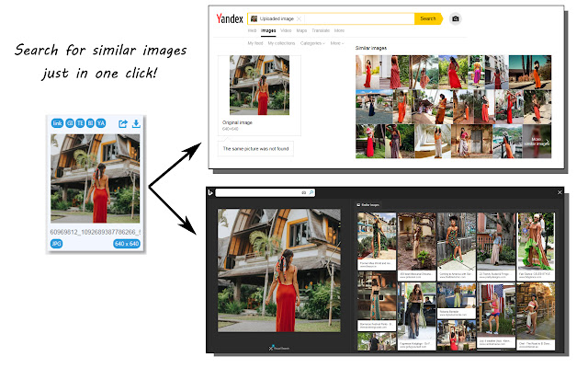Click the large main image in Bing window
This screenshot has height=368, width=588.
pyautogui.click(x=279, y=270)
